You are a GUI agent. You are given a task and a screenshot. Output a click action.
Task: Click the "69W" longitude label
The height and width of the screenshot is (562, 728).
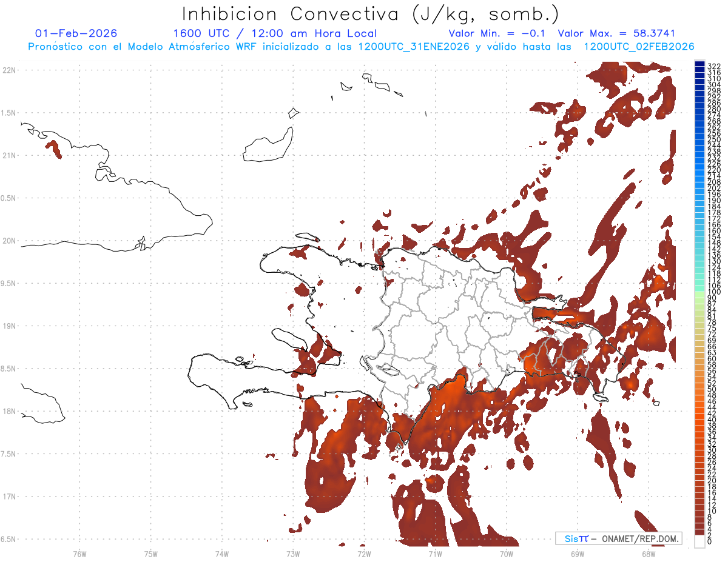(x=578, y=554)
